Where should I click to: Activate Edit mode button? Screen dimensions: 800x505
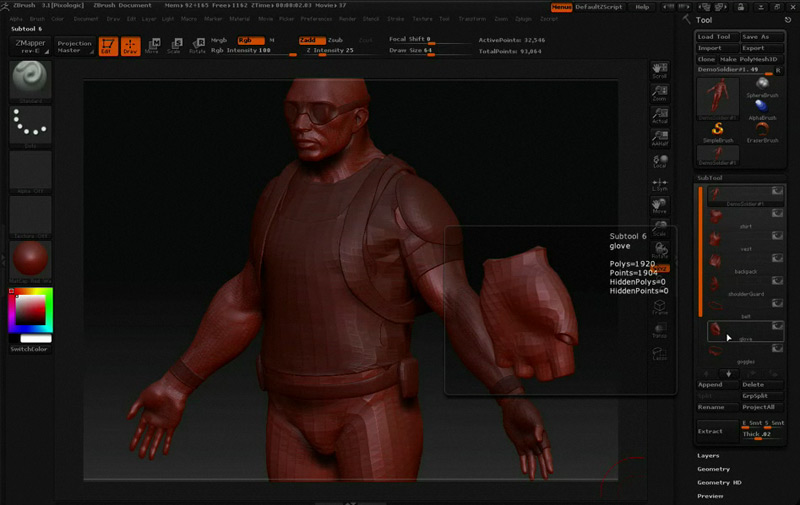click(108, 46)
